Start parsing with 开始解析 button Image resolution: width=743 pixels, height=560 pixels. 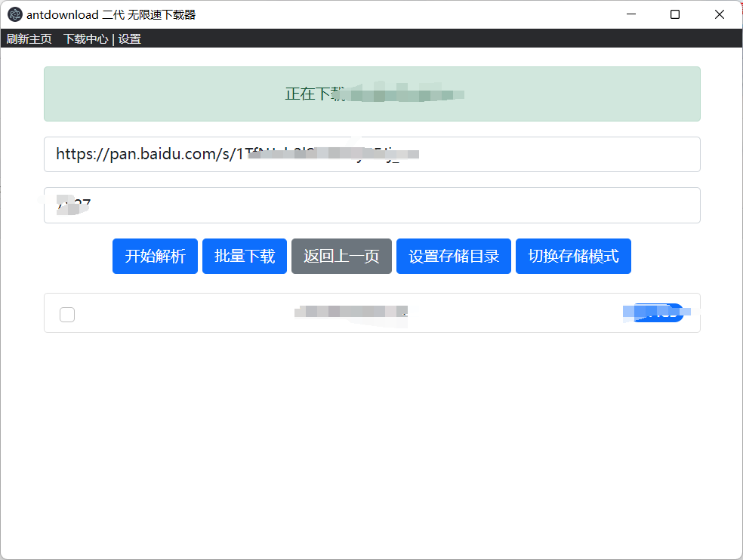(155, 257)
